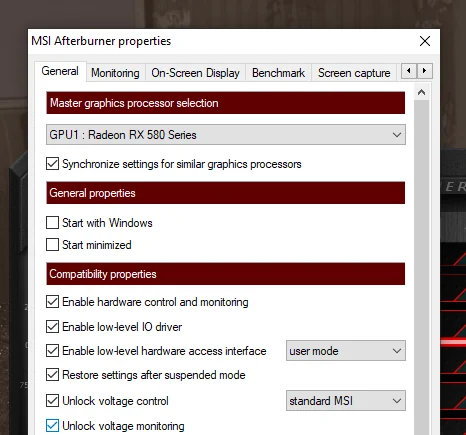Close the MSI Afterburner properties dialog
Image resolution: width=466 pixels, height=435 pixels.
[425, 41]
